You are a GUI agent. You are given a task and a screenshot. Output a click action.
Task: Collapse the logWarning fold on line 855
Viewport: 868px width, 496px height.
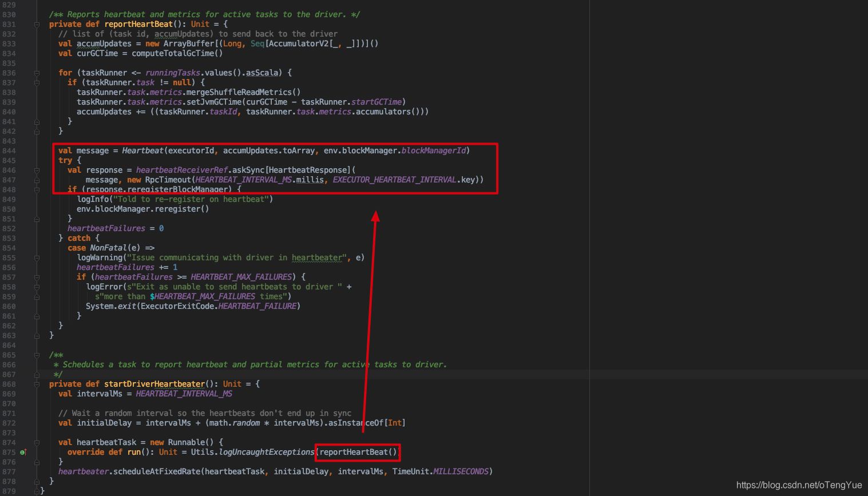point(37,258)
